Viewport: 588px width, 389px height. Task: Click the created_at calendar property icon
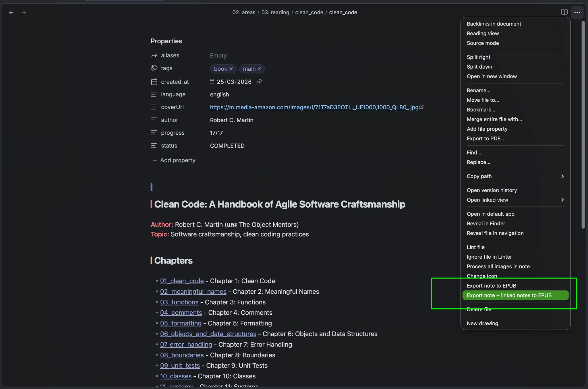coord(154,82)
